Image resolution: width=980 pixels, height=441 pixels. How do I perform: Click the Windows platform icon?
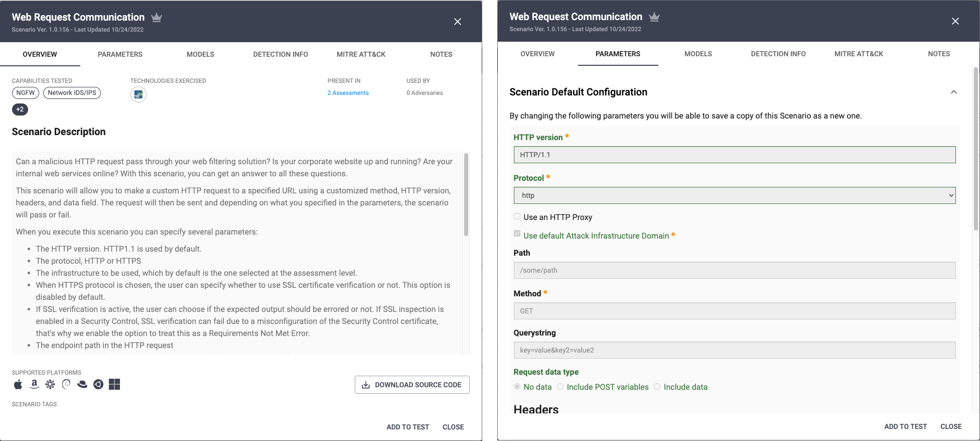coord(114,384)
